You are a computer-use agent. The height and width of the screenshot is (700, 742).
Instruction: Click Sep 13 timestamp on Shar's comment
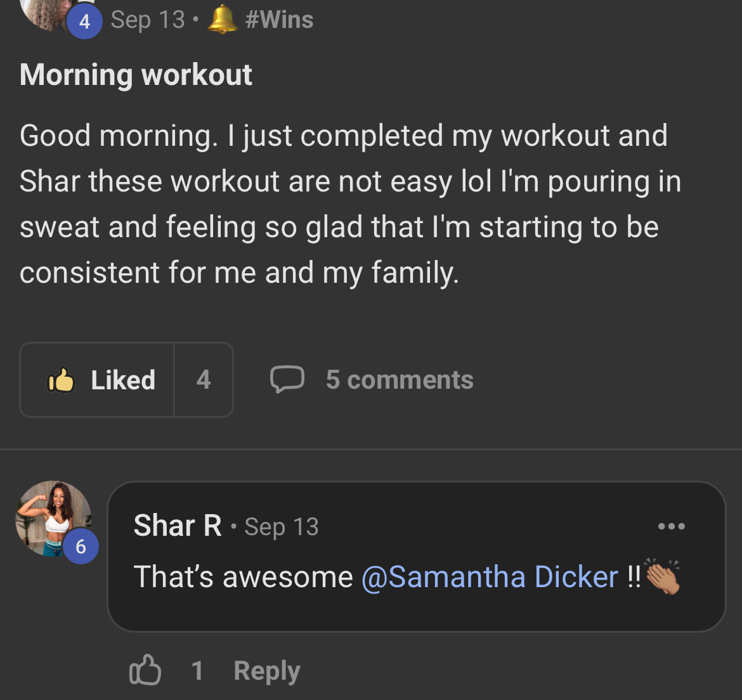coord(282,527)
